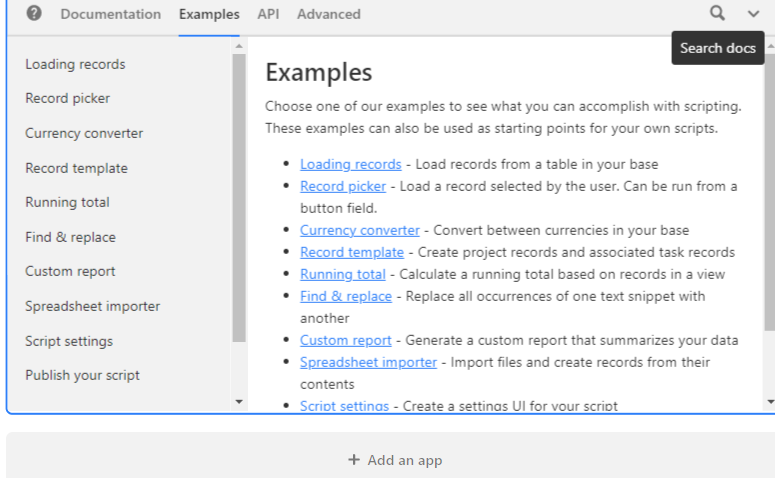Viewport: 775px width, 478px height.
Task: Click the main content scrollbar thumb
Action: pyautogui.click(x=770, y=193)
